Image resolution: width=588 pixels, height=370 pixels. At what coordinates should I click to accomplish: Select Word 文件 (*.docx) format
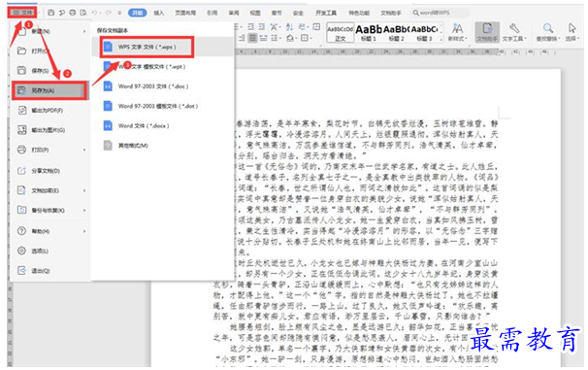click(164, 125)
